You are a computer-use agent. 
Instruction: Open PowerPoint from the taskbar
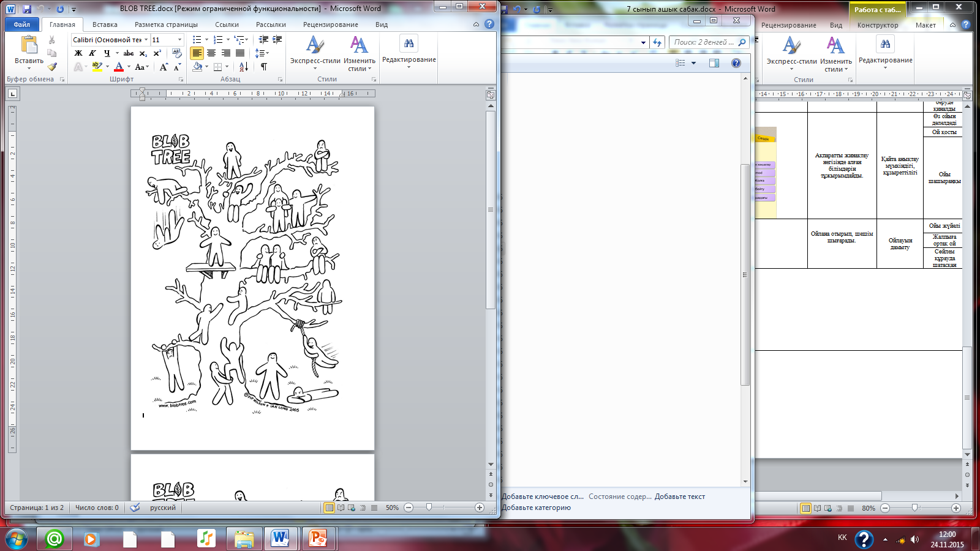318,539
